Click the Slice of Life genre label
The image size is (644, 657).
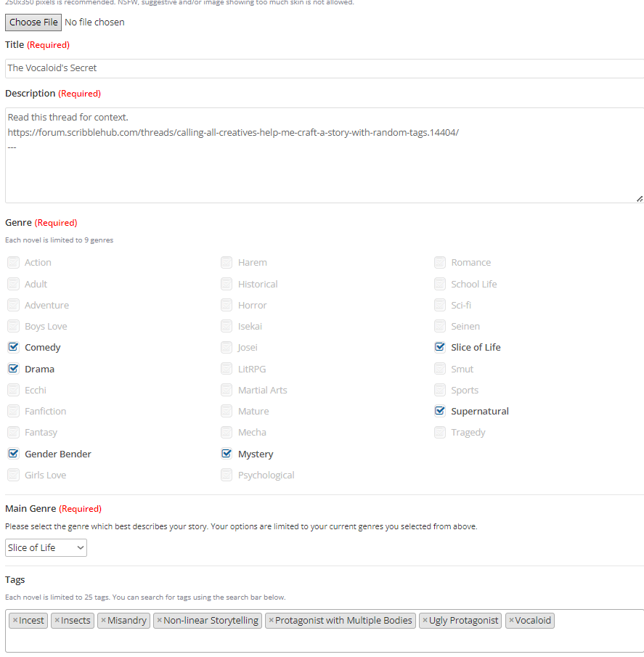click(476, 348)
